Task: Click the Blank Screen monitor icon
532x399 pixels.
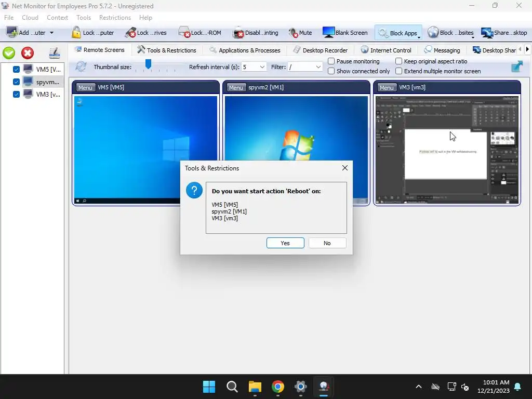Action: pyautogui.click(x=328, y=33)
